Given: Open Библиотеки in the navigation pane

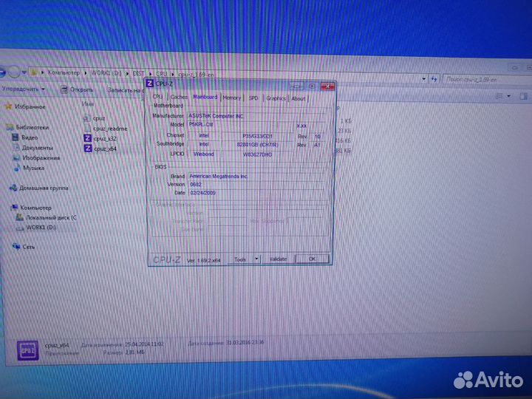Looking at the screenshot, I should (33, 128).
